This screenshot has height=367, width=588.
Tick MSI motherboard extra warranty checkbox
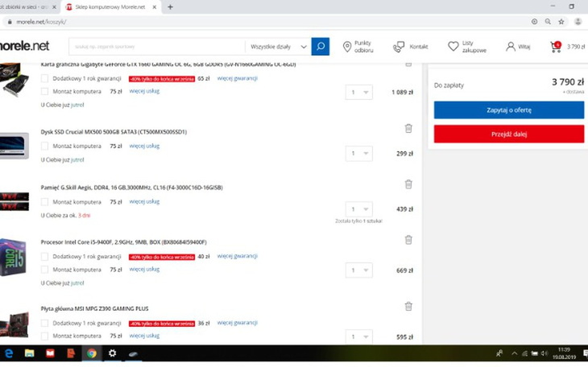pos(44,323)
